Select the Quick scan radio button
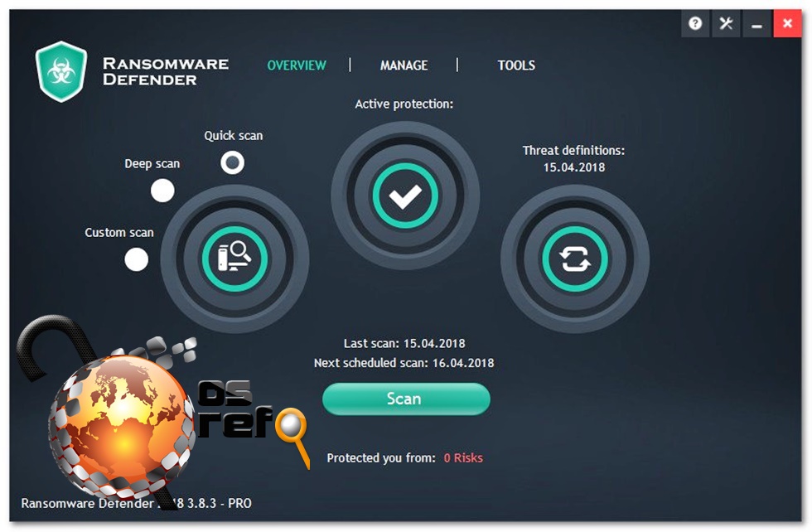This screenshot has height=532, width=812. click(233, 162)
